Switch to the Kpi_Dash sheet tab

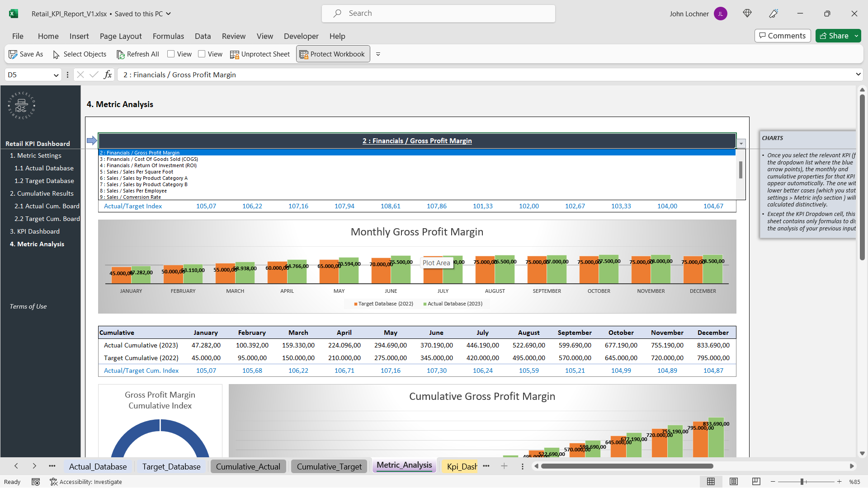click(462, 466)
